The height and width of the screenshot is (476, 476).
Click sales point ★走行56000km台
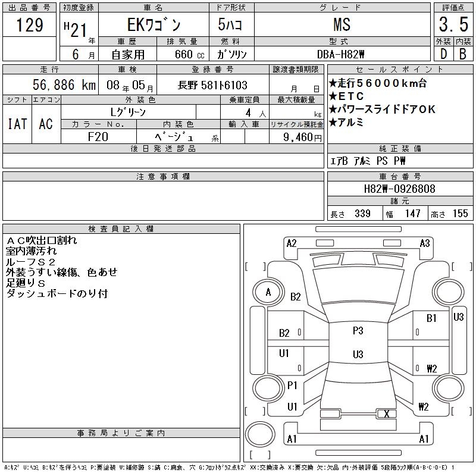pyautogui.click(x=378, y=83)
